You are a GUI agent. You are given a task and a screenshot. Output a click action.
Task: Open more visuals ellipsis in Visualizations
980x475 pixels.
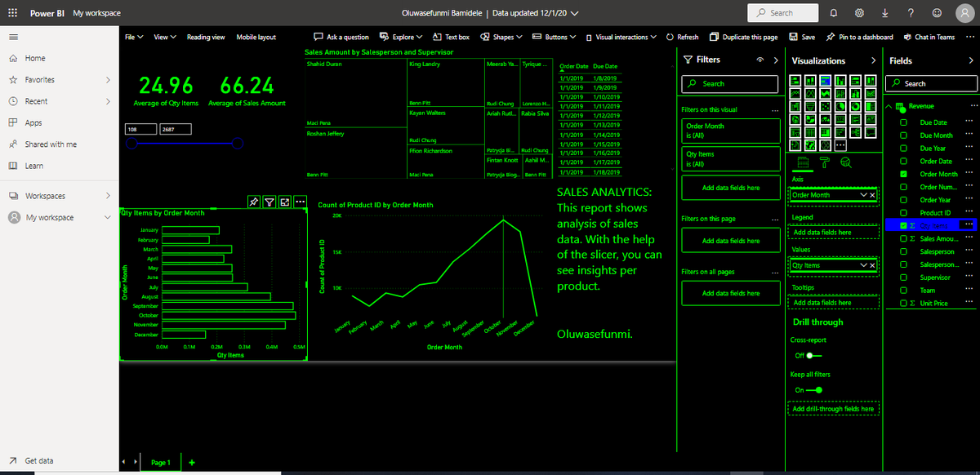(840, 145)
